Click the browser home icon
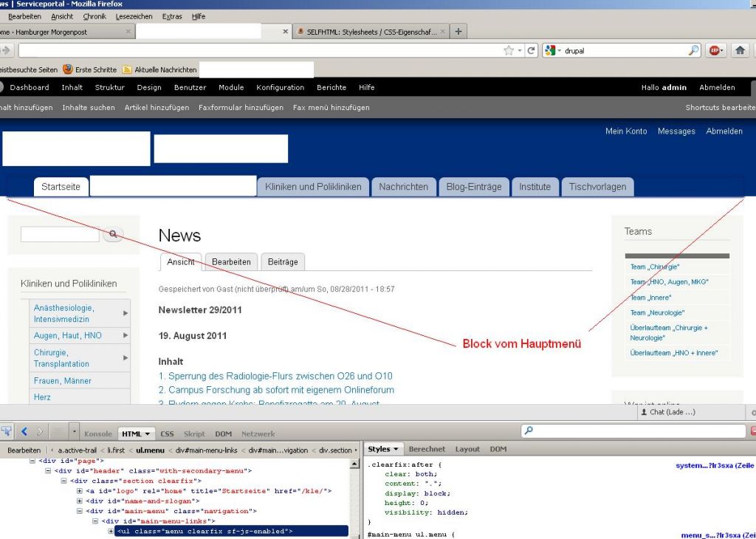Screen dimensions: 756x539 [739, 50]
